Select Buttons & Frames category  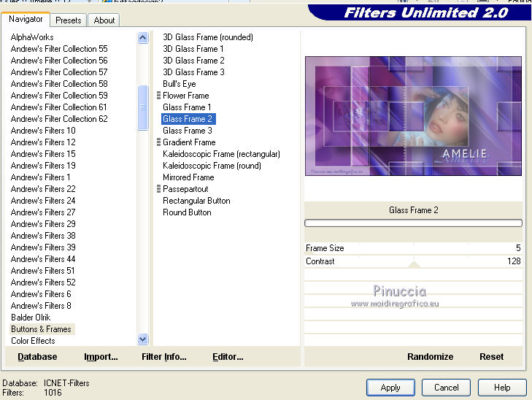pyautogui.click(x=41, y=329)
